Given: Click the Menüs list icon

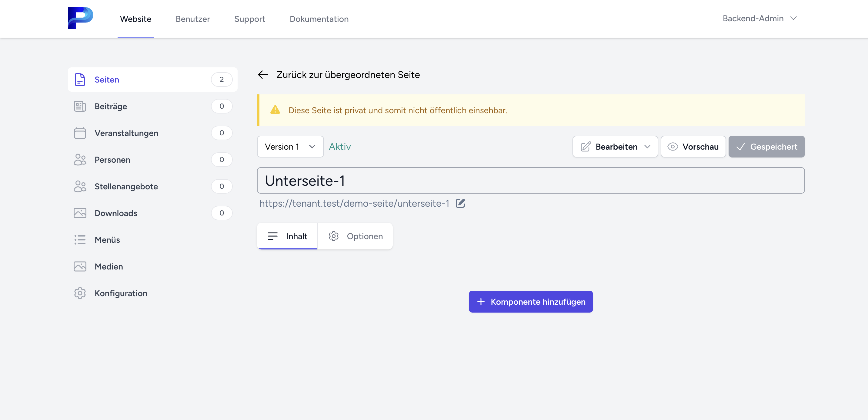Looking at the screenshot, I should [80, 240].
